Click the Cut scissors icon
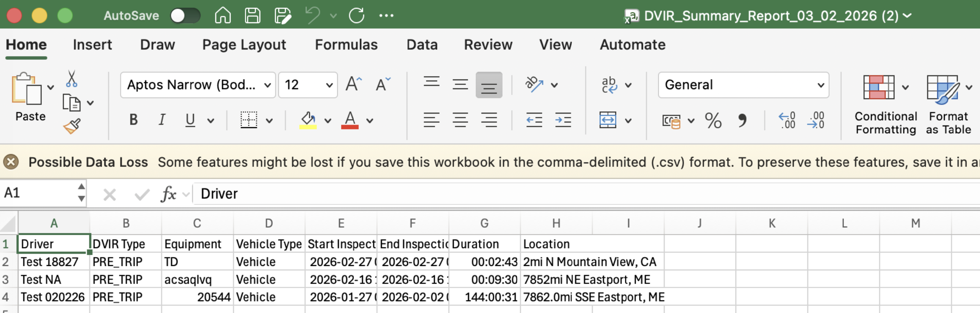The height and width of the screenshot is (313, 980). click(x=71, y=79)
